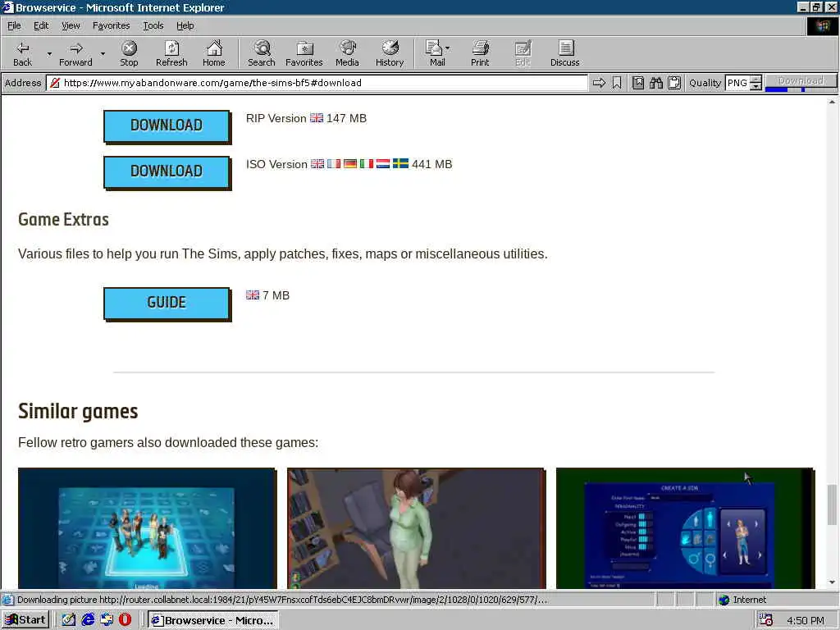Click the Game Extras heading text

point(63,219)
